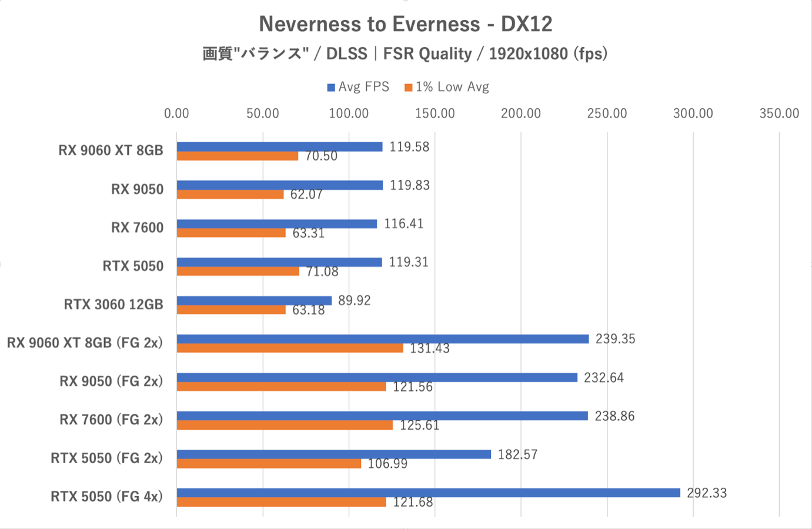Click the data value '292.33'
Screen dimensions: 812x529
(x=707, y=493)
